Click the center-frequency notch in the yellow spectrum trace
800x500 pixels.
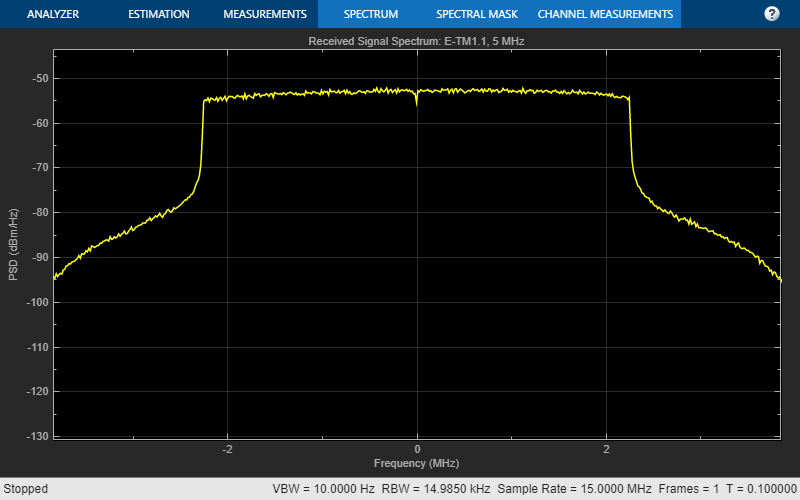[x=416, y=99]
